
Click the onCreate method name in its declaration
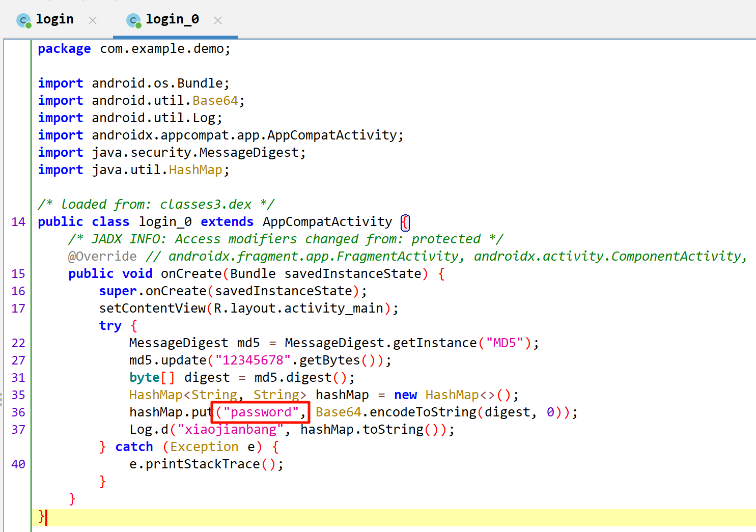tap(191, 274)
